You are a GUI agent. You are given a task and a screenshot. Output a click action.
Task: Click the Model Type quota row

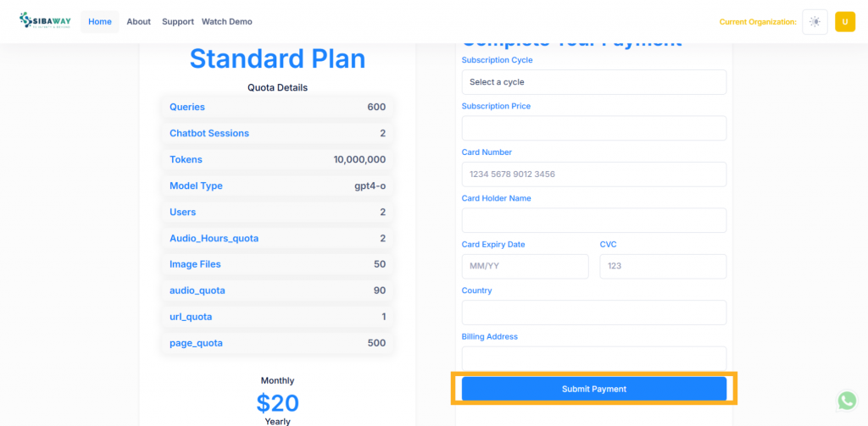click(277, 185)
